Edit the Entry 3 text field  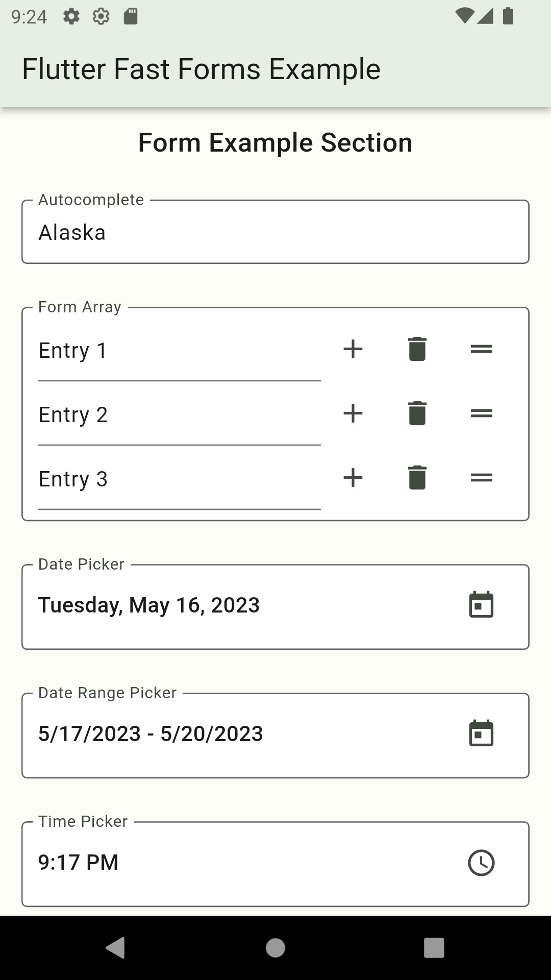point(179,480)
